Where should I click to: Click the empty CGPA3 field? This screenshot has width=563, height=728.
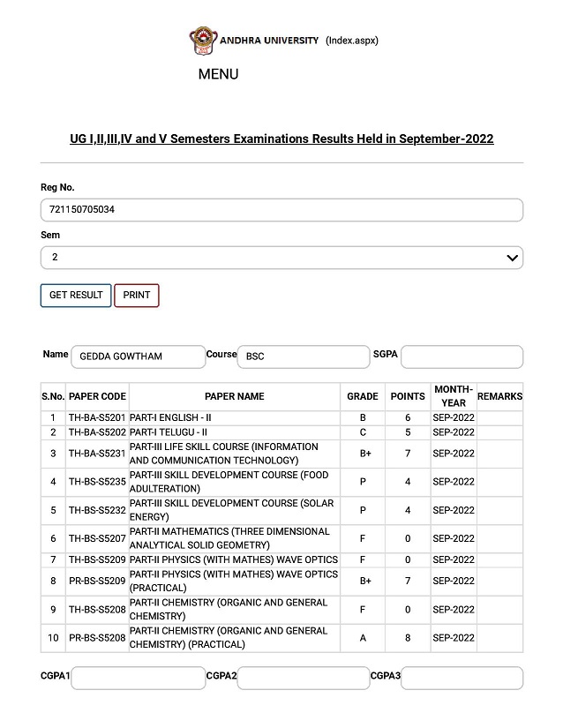pyautogui.click(x=462, y=678)
